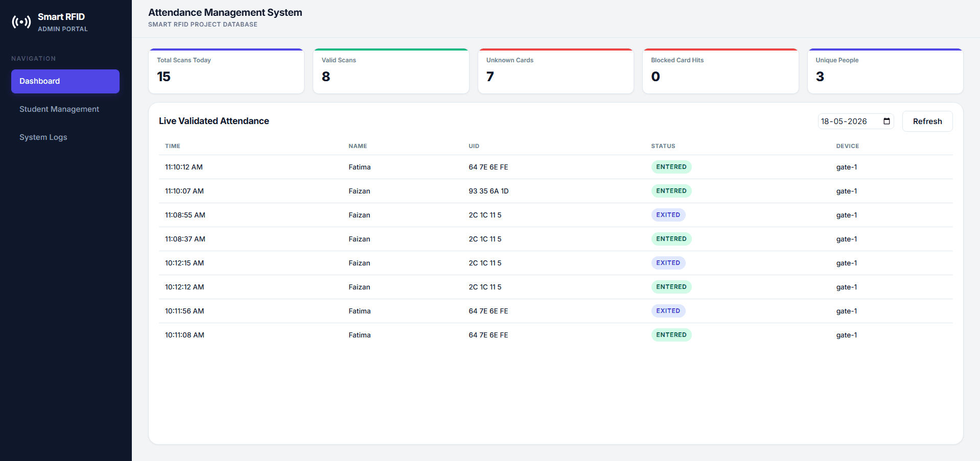Click the STATUS column header
The width and height of the screenshot is (980, 461).
pyautogui.click(x=663, y=146)
